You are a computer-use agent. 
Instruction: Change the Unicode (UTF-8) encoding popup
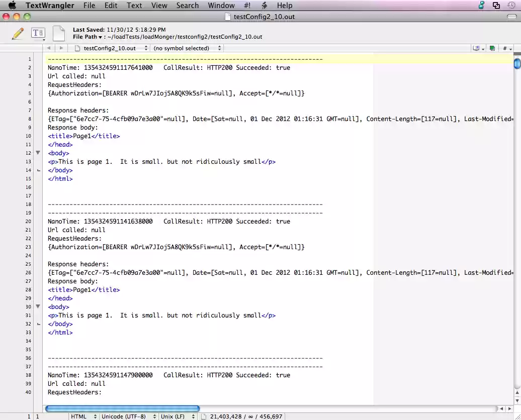[x=129, y=416]
